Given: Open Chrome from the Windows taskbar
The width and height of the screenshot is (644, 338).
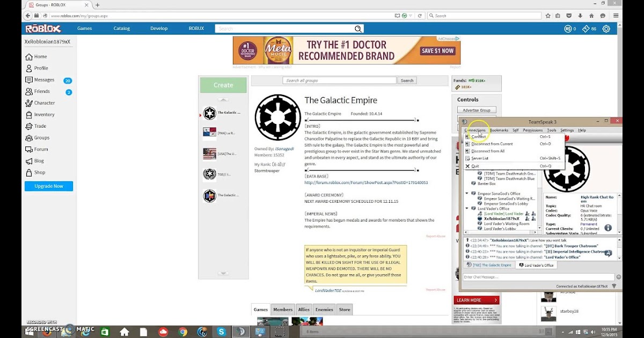Looking at the screenshot, I should 182,332.
